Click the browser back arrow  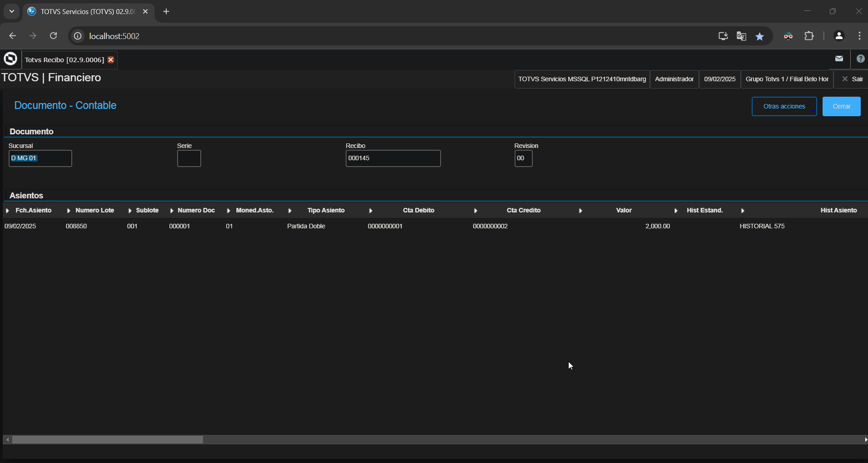pos(13,36)
